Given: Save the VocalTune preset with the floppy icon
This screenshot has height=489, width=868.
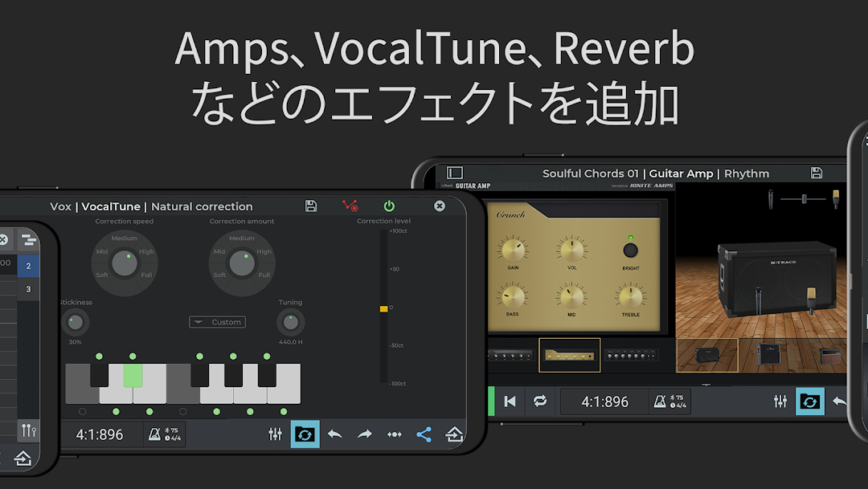Looking at the screenshot, I should click(x=311, y=206).
